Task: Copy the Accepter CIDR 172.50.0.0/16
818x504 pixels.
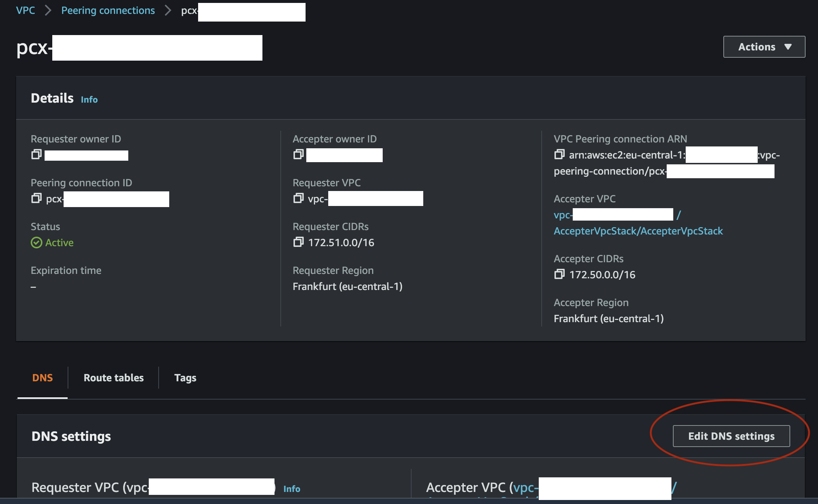Action: tap(559, 274)
